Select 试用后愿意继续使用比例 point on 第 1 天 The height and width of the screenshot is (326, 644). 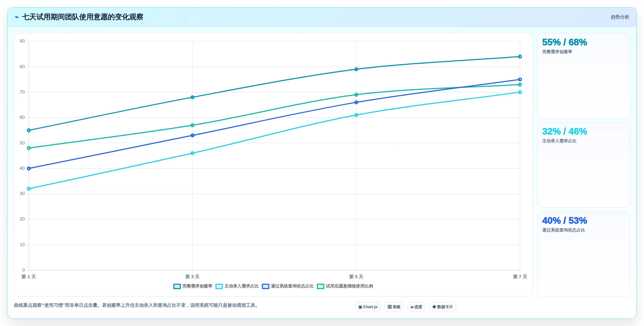pyautogui.click(x=29, y=148)
